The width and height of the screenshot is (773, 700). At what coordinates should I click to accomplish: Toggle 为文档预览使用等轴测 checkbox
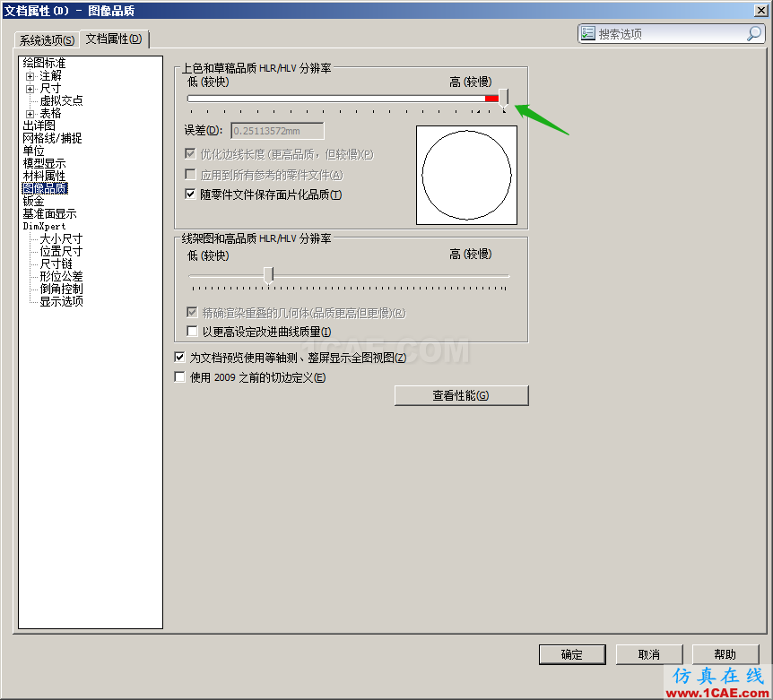point(180,357)
